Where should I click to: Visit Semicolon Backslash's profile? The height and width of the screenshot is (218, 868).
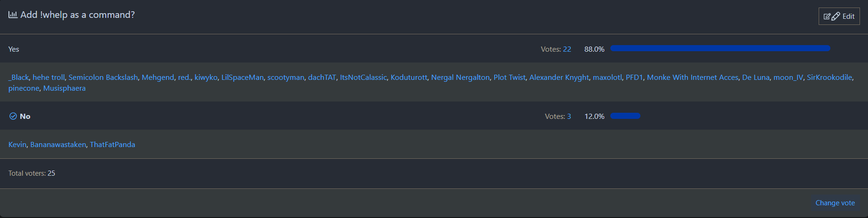coord(103,78)
